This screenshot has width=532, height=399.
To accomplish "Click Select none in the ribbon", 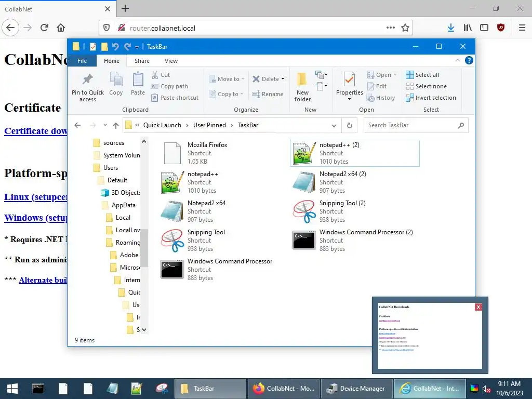I will (x=427, y=86).
